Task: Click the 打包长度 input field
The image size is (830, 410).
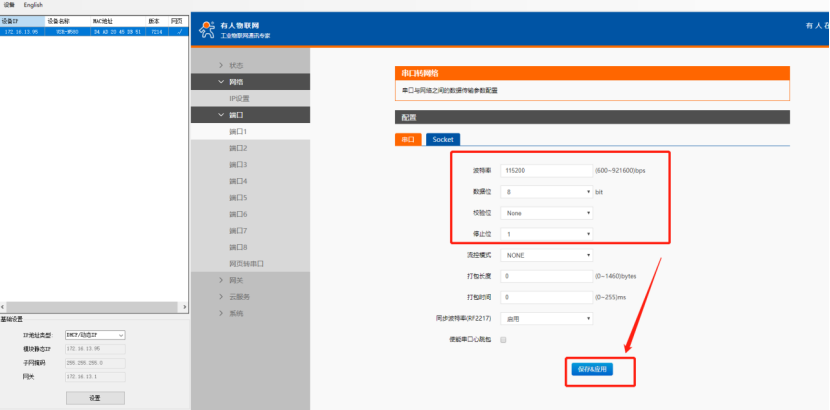Action: (547, 276)
